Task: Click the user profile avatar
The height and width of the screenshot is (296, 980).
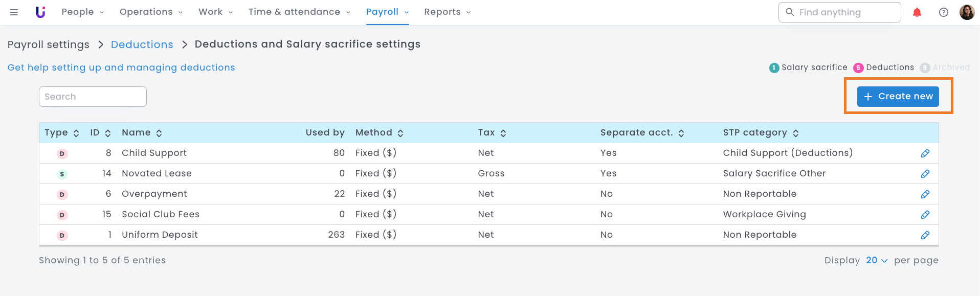Action: pos(967,12)
